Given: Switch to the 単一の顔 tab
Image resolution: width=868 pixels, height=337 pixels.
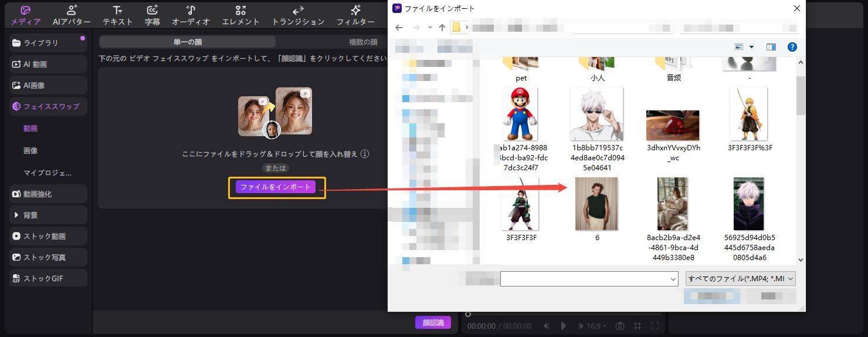Looking at the screenshot, I should point(187,42).
